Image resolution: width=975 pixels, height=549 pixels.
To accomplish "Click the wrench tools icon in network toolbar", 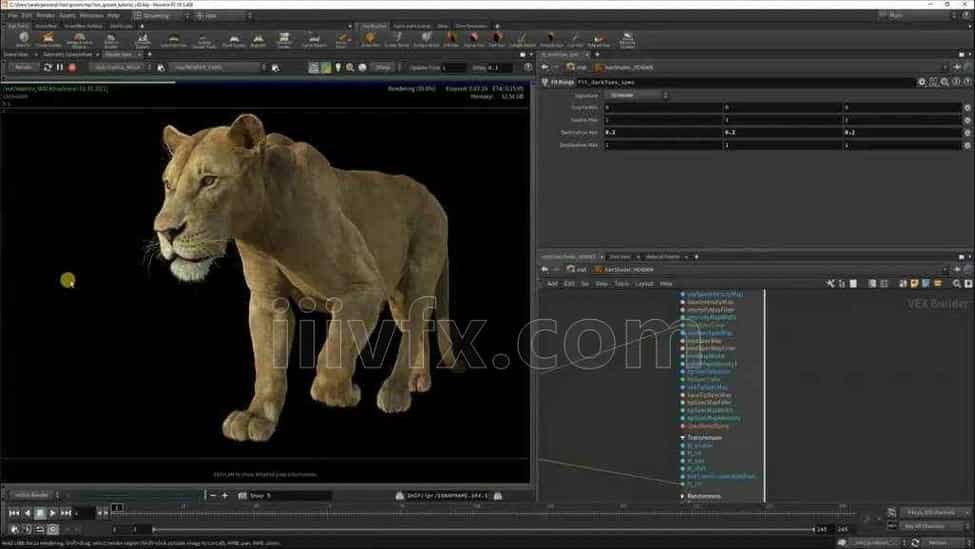I will [x=830, y=284].
